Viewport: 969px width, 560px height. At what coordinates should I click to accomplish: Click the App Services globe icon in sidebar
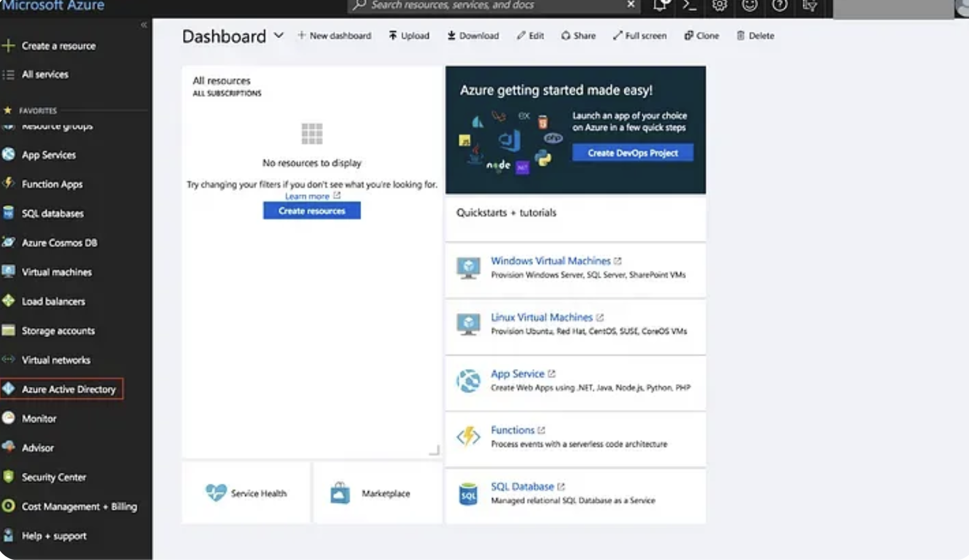(x=9, y=154)
